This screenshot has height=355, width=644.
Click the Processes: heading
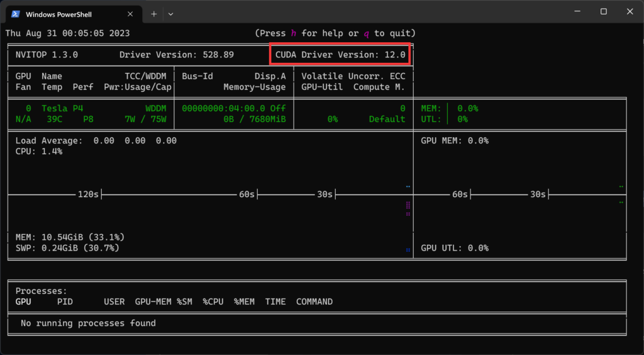click(x=42, y=291)
